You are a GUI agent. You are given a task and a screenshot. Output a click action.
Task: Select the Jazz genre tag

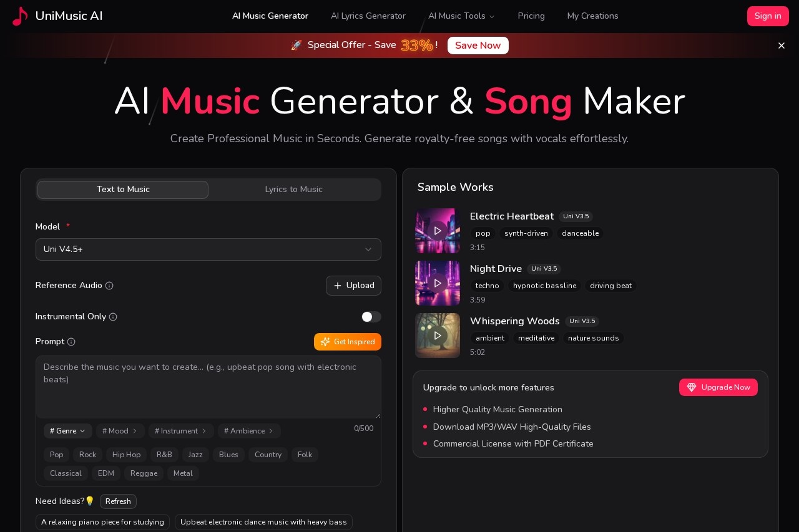pyautogui.click(x=195, y=455)
